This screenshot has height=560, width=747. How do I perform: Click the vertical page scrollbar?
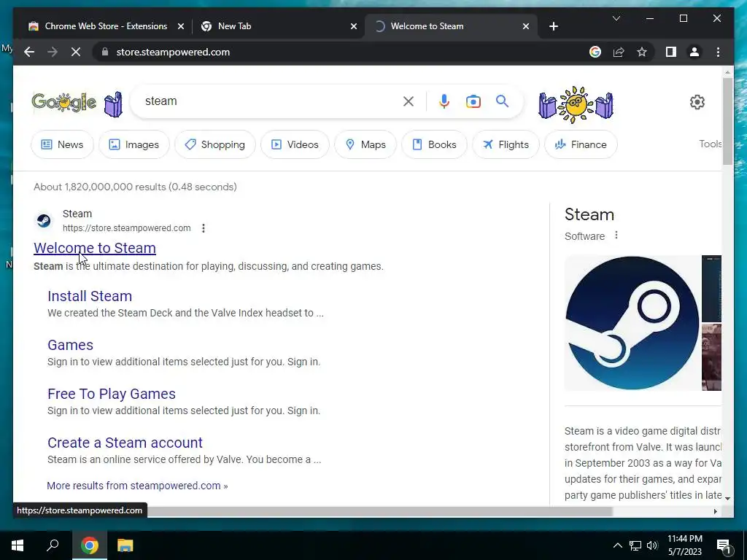[727, 122]
